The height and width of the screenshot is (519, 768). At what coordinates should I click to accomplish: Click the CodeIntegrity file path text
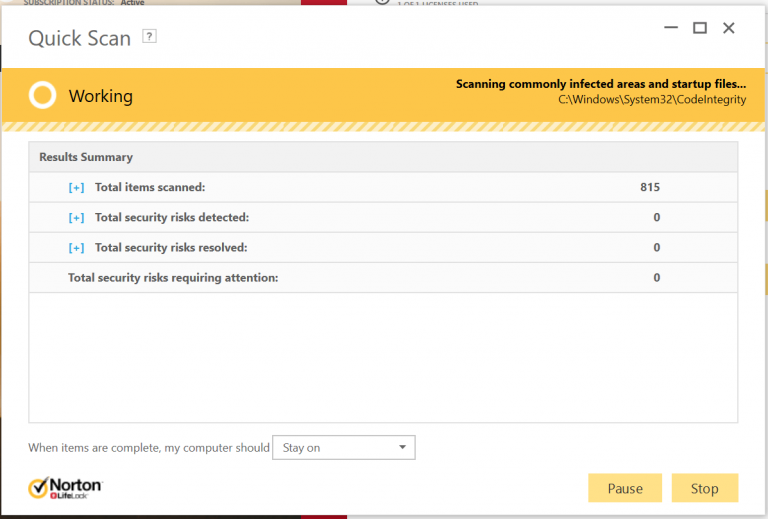651,100
